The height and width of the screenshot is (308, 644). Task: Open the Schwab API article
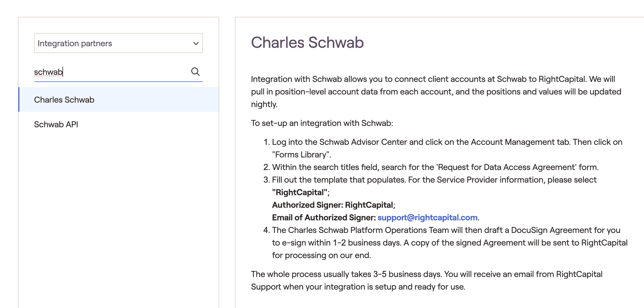click(56, 124)
